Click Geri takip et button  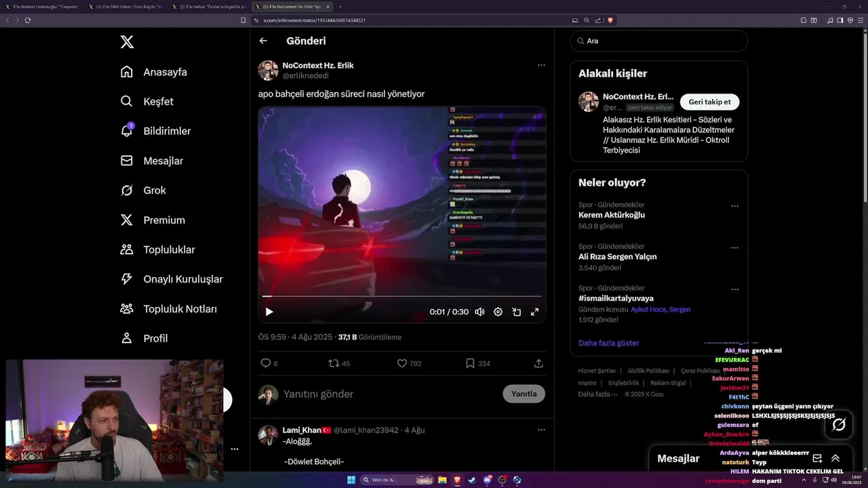coord(709,102)
